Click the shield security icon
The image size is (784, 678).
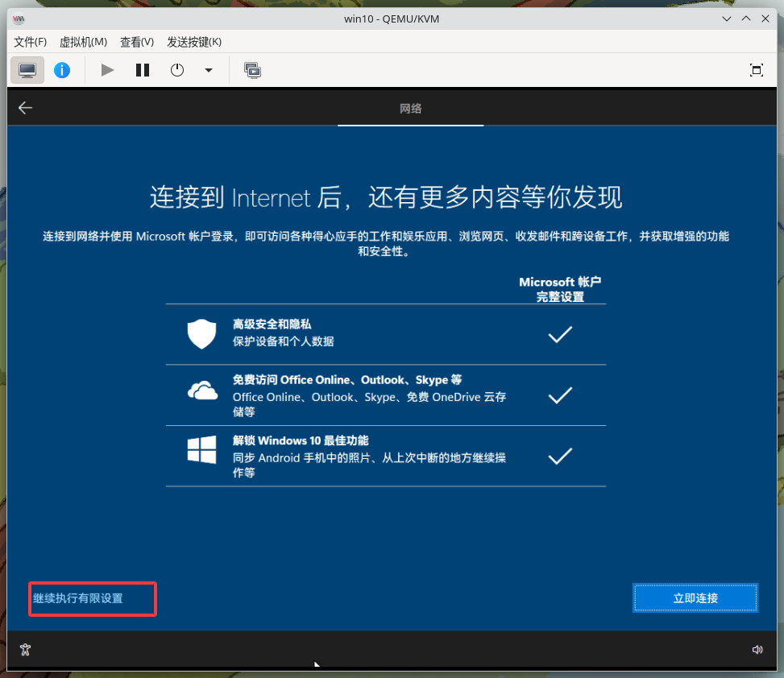pyautogui.click(x=201, y=333)
